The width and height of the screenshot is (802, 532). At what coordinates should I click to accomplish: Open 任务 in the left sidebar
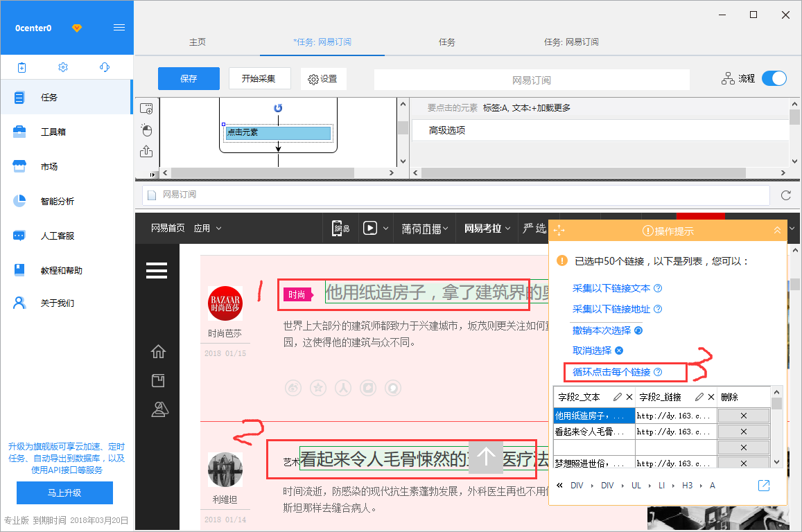[x=67, y=97]
